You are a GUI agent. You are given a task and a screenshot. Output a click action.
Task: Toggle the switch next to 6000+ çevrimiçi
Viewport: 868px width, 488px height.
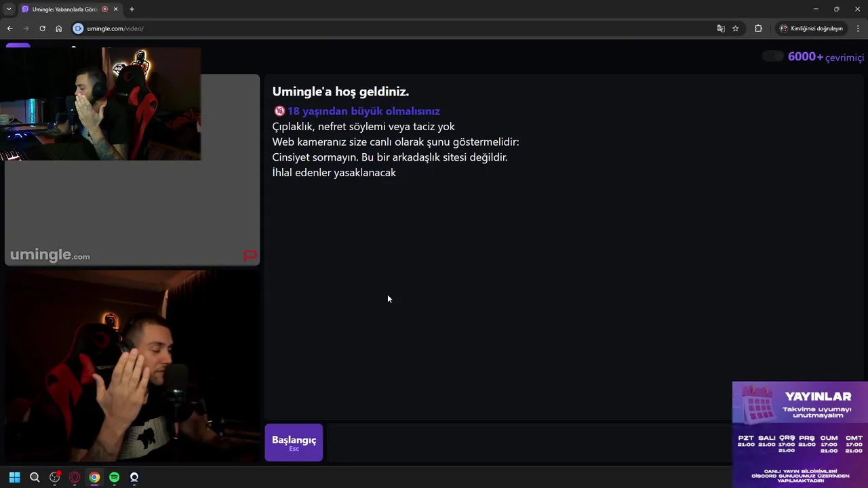click(772, 56)
